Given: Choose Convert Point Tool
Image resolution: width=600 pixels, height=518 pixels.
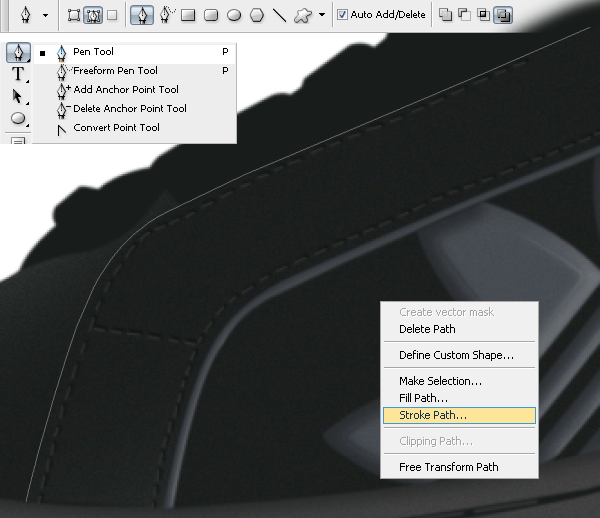Looking at the screenshot, I should click(134, 128).
